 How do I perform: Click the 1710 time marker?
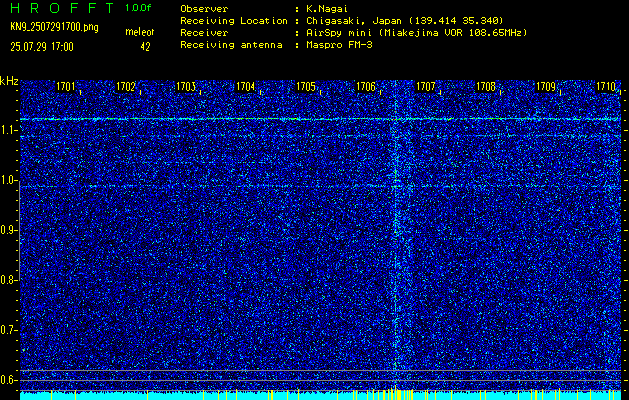point(606,86)
